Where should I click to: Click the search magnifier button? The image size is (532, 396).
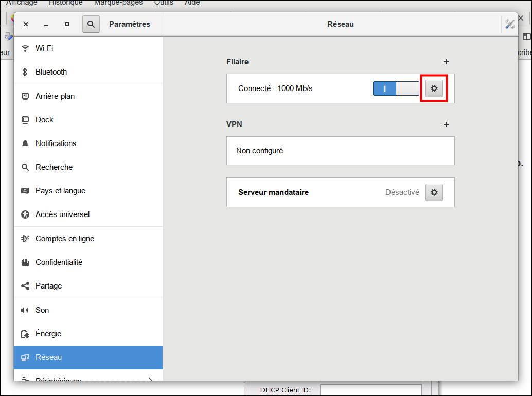91,24
